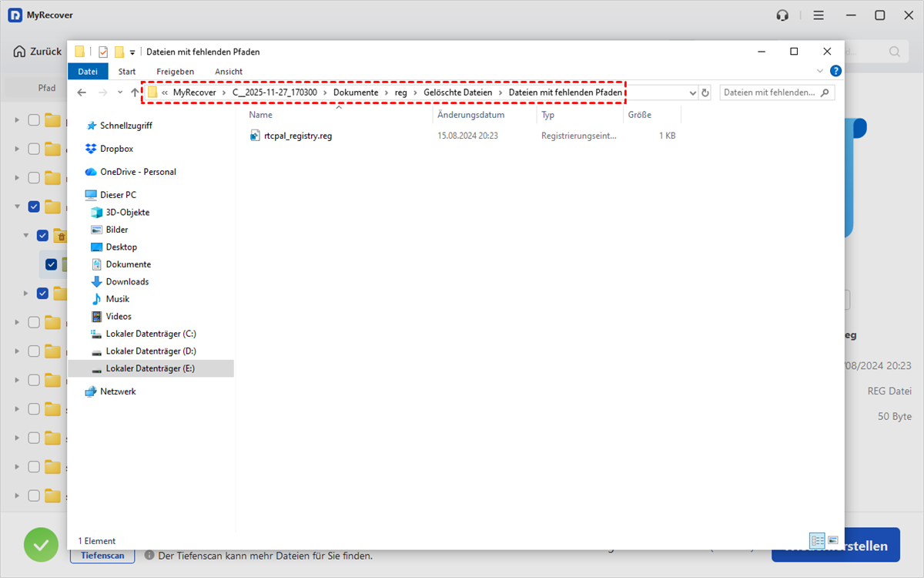Click the Explorer search field
Image resolution: width=924 pixels, height=578 pixels.
pyautogui.click(x=770, y=92)
